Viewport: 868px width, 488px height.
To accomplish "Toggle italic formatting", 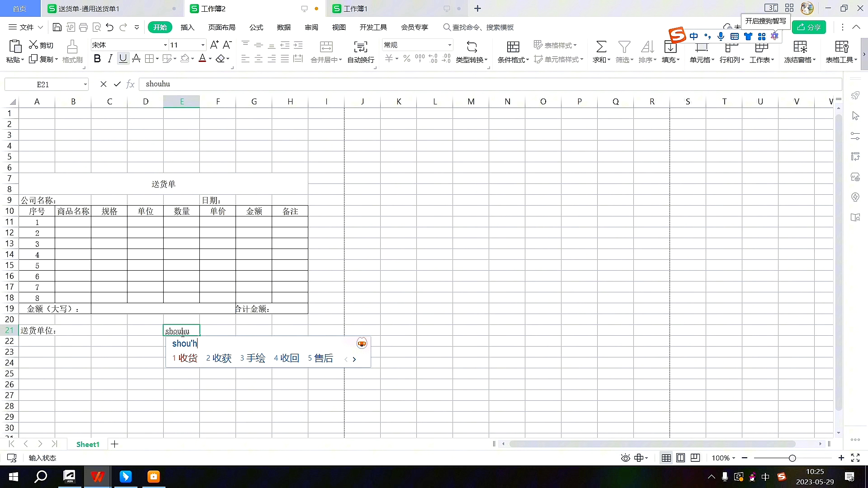I will click(110, 59).
